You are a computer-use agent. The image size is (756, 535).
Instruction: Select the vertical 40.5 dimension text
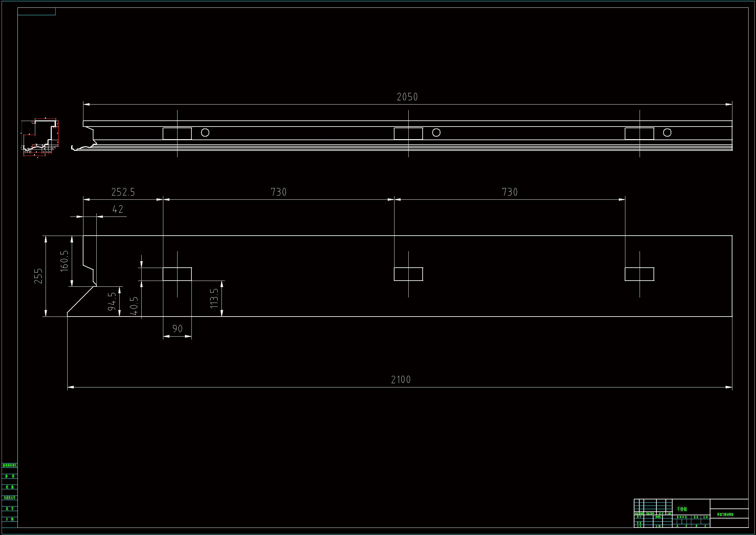point(134,306)
